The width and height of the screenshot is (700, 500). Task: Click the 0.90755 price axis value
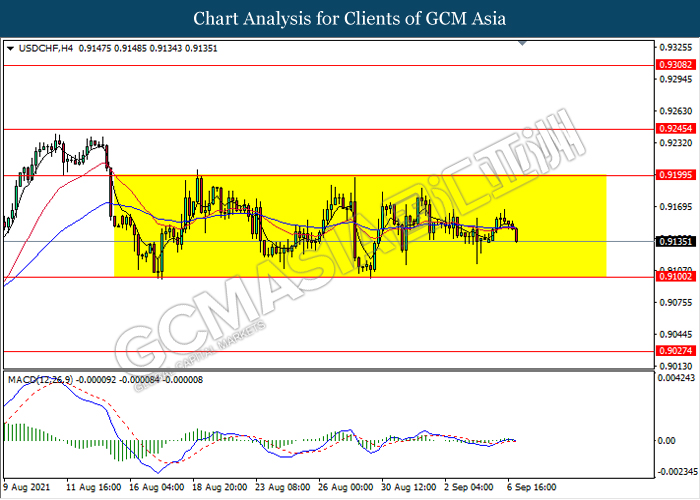676,303
